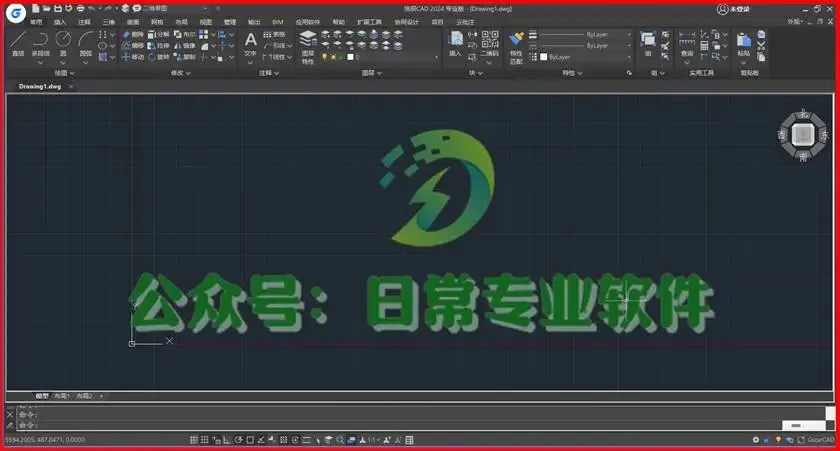Switch to the Drawing1.dwg document tab
The width and height of the screenshot is (840, 451).
click(x=40, y=86)
